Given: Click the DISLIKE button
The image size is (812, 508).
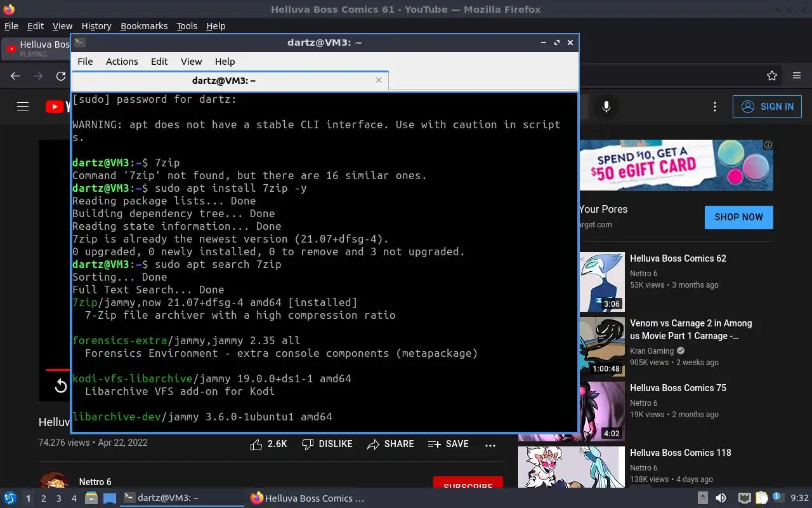Looking at the screenshot, I should pos(327,444).
